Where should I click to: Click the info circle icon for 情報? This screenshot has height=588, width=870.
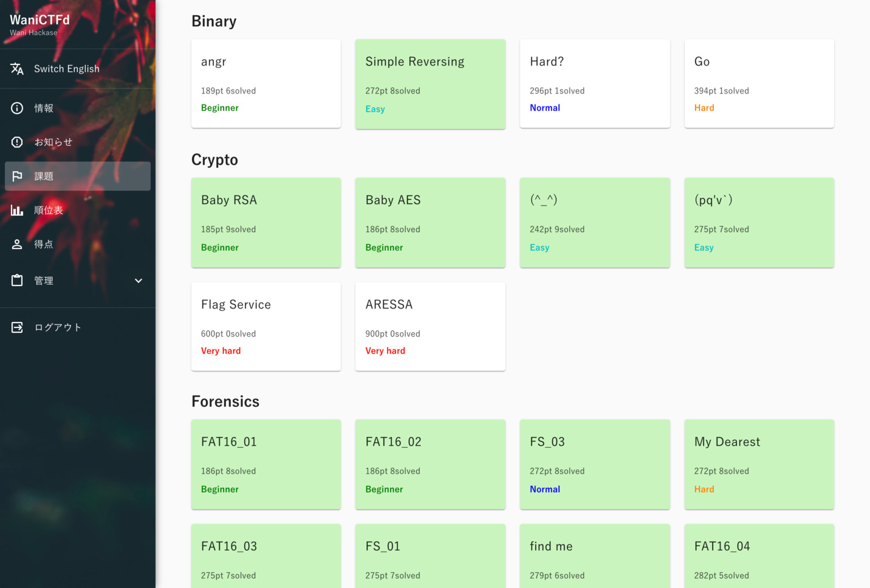17,108
